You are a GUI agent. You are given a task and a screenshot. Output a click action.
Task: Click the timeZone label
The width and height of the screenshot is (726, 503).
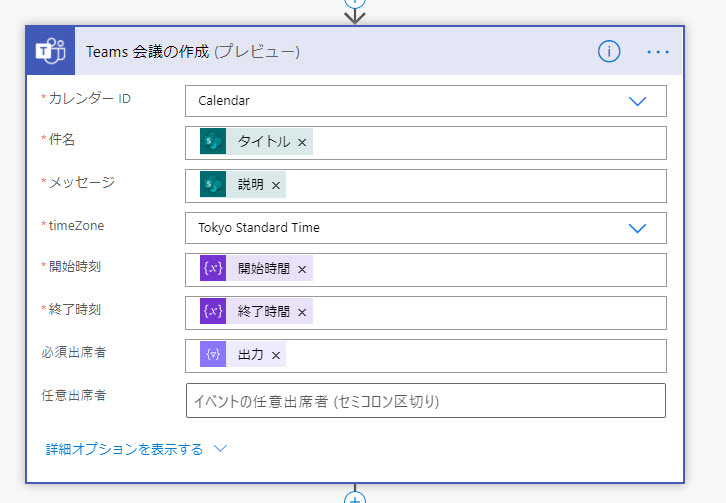(76, 226)
